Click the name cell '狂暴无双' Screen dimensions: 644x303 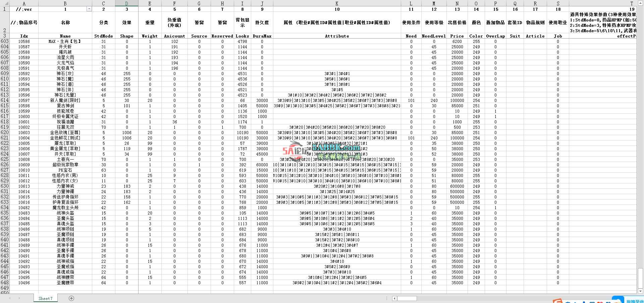point(65,127)
